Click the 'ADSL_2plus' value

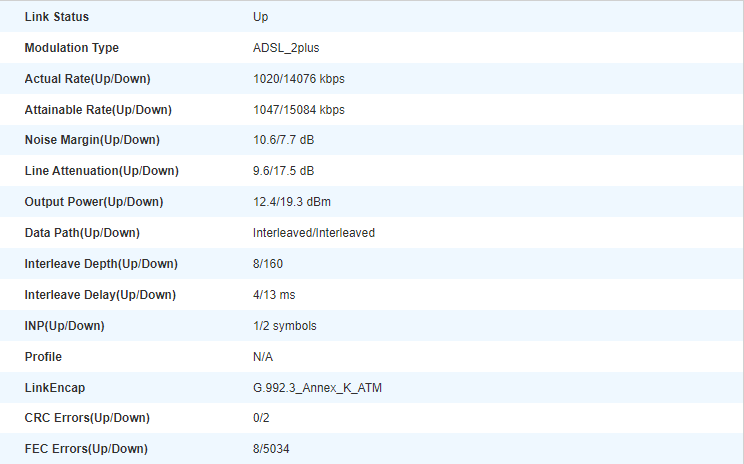tap(286, 48)
